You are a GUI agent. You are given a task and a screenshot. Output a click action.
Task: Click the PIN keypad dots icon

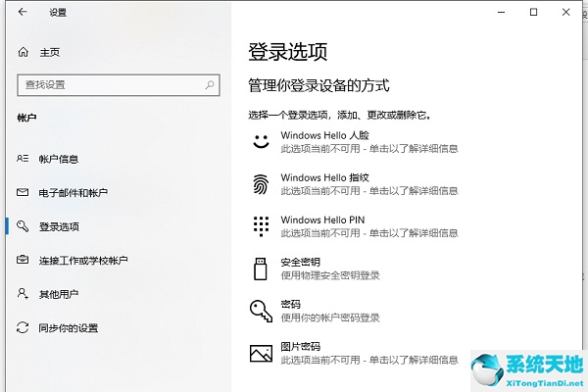pyautogui.click(x=261, y=226)
